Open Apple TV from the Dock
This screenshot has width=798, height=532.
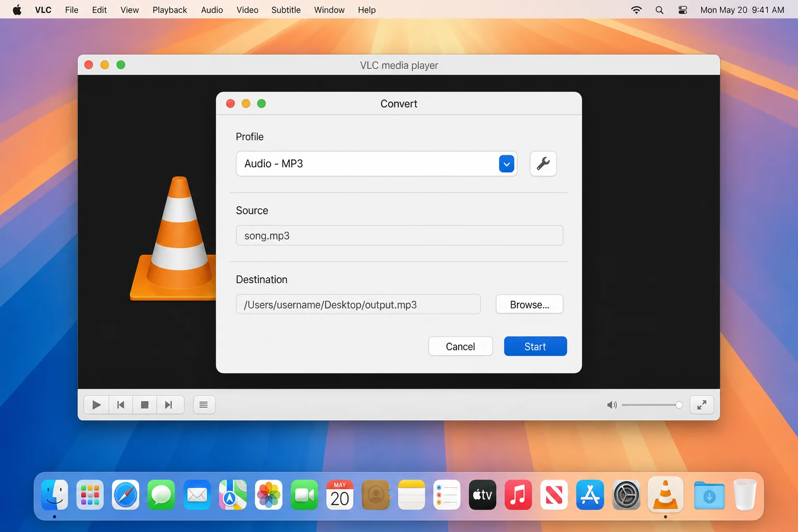tap(483, 495)
